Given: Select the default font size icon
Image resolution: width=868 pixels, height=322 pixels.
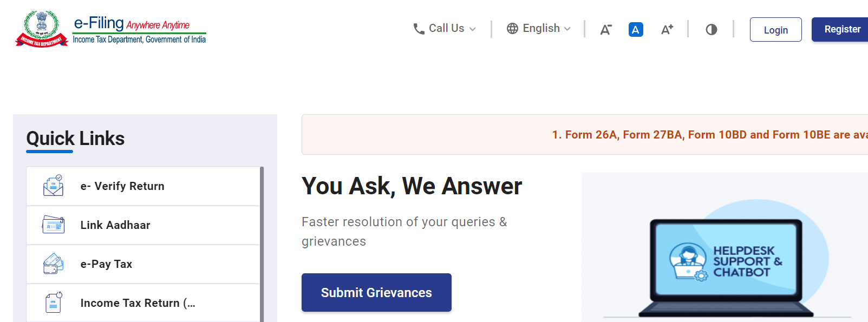Looking at the screenshot, I should 636,30.
